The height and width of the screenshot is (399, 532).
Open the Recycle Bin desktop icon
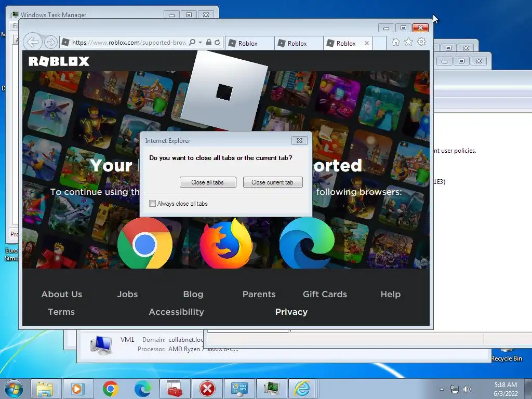coord(507,355)
